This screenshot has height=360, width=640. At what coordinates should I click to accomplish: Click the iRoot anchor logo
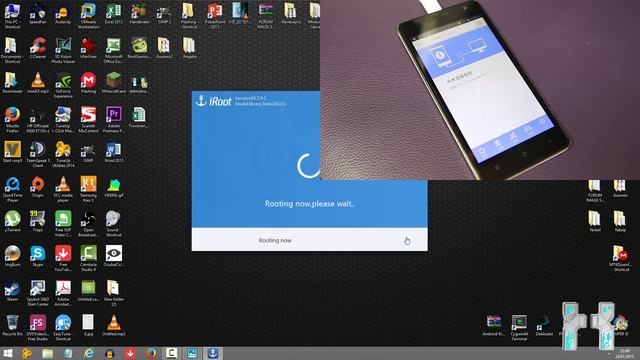click(201, 100)
